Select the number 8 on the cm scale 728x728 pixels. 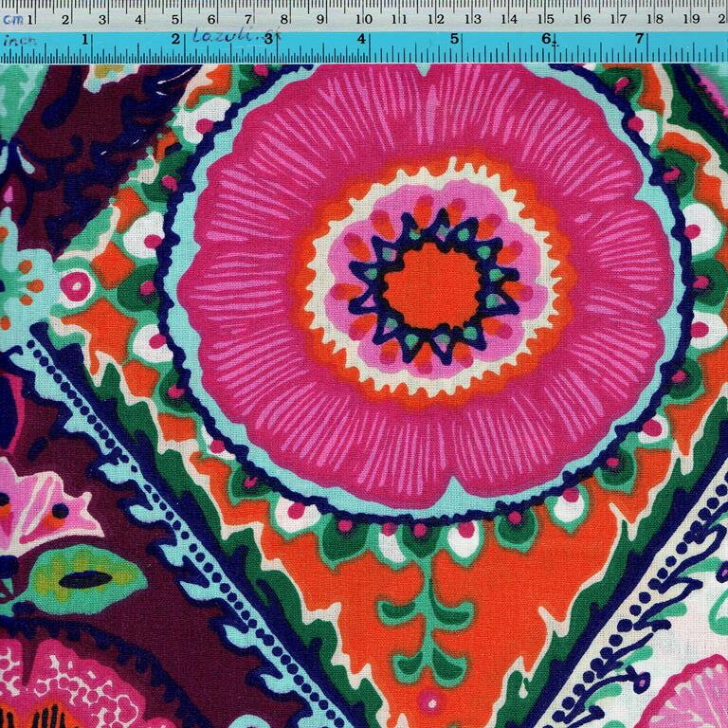click(283, 20)
